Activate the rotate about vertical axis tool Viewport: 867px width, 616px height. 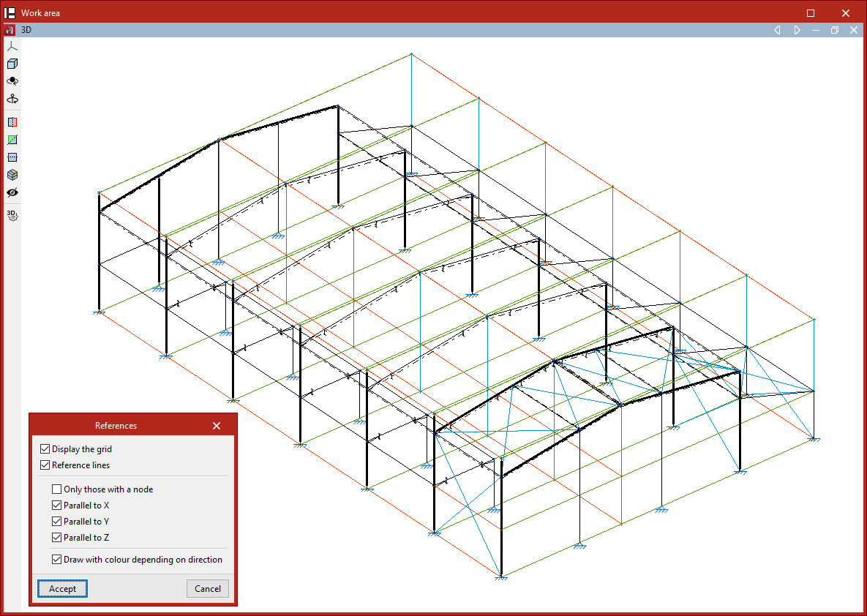click(x=12, y=99)
